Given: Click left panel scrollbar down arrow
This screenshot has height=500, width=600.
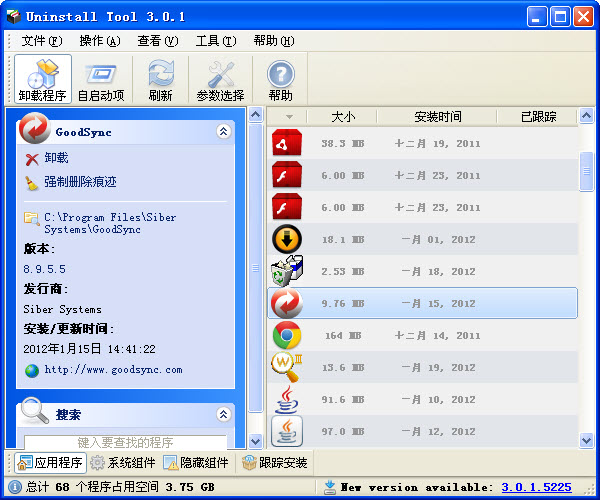Looking at the screenshot, I should [255, 441].
